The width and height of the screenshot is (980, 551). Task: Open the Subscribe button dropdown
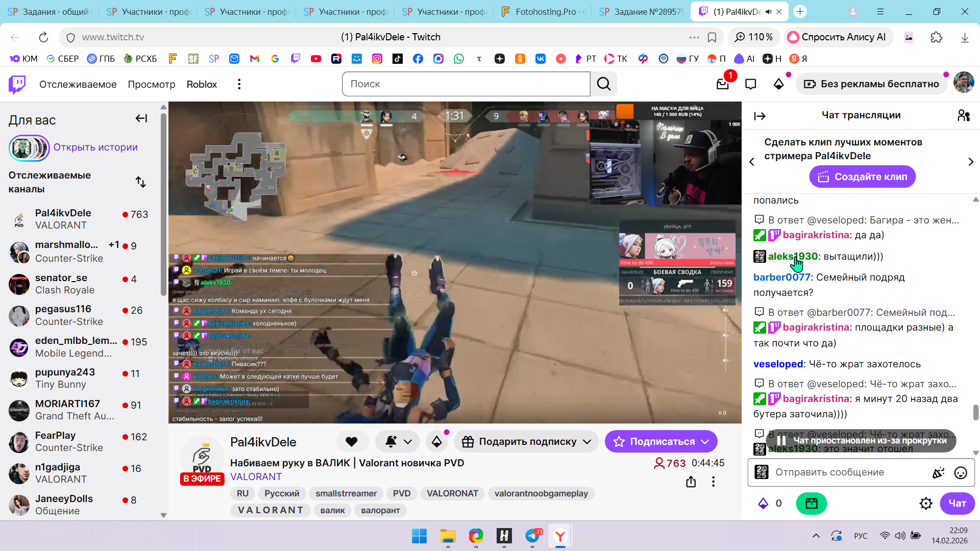705,442
